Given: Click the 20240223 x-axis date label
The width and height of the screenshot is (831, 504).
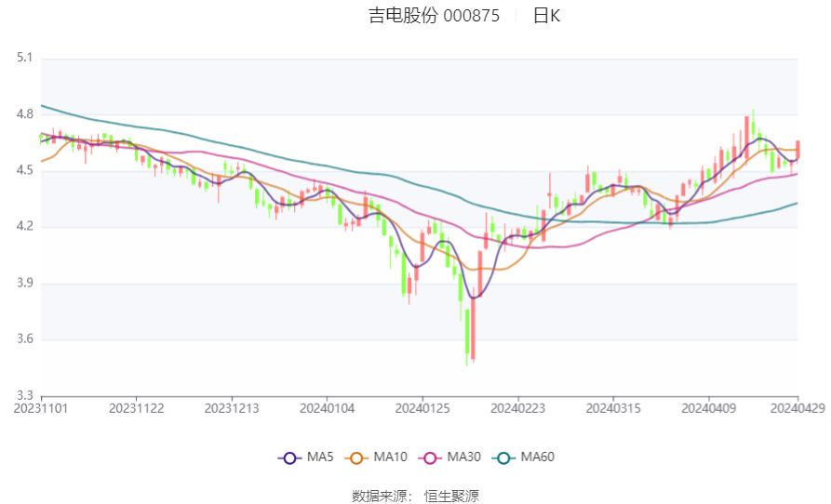Looking at the screenshot, I should [x=517, y=408].
